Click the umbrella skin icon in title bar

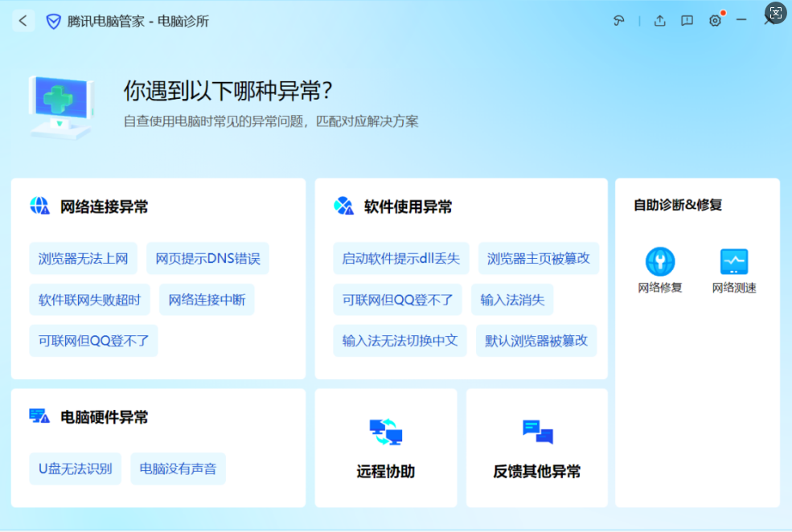[618, 21]
